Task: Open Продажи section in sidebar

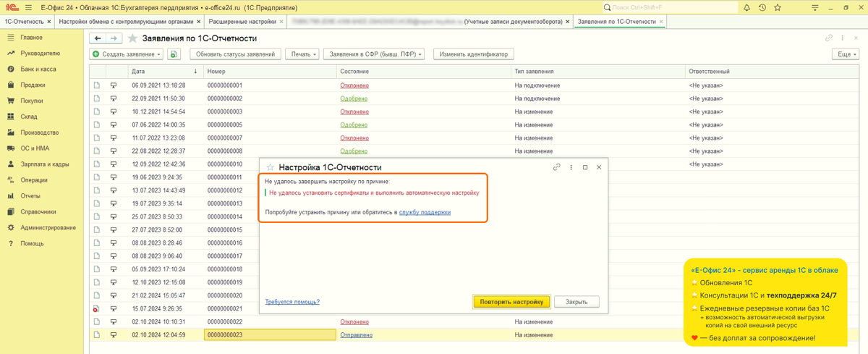Action: click(x=33, y=85)
